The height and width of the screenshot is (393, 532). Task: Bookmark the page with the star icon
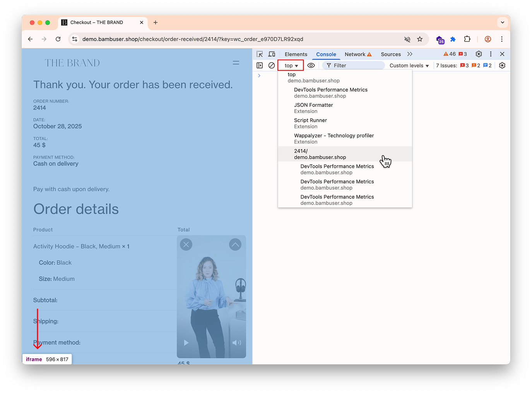pyautogui.click(x=420, y=39)
